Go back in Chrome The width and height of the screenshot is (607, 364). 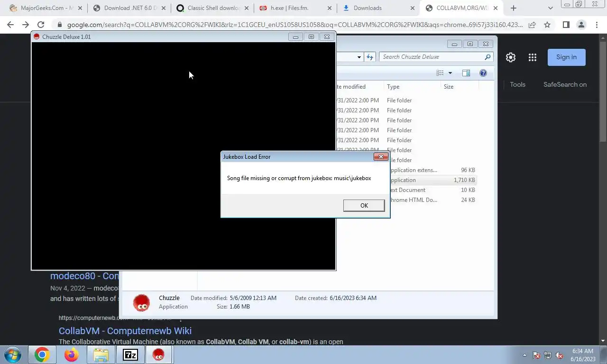click(10, 25)
